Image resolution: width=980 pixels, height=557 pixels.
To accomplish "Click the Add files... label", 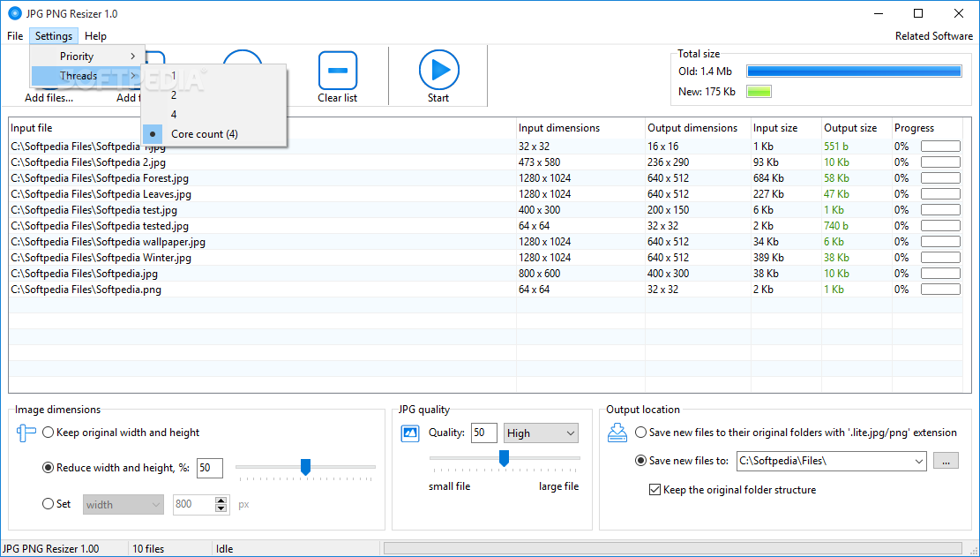I will [49, 97].
